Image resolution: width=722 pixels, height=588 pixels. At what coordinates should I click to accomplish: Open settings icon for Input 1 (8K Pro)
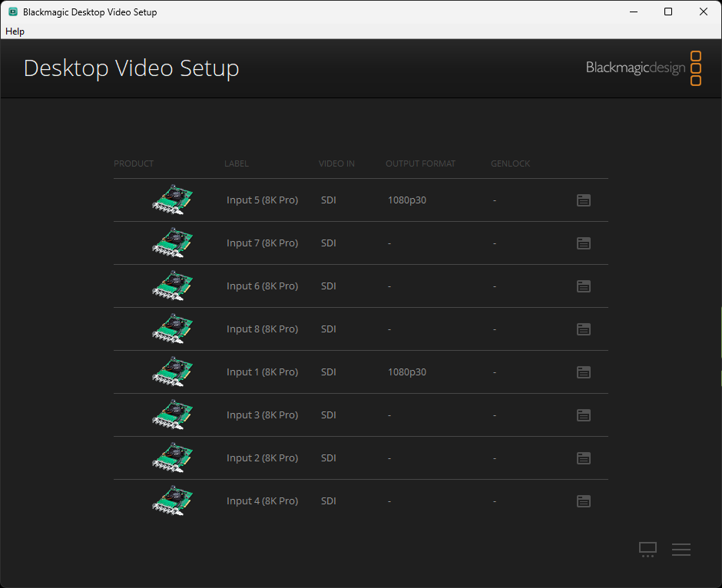pos(584,372)
